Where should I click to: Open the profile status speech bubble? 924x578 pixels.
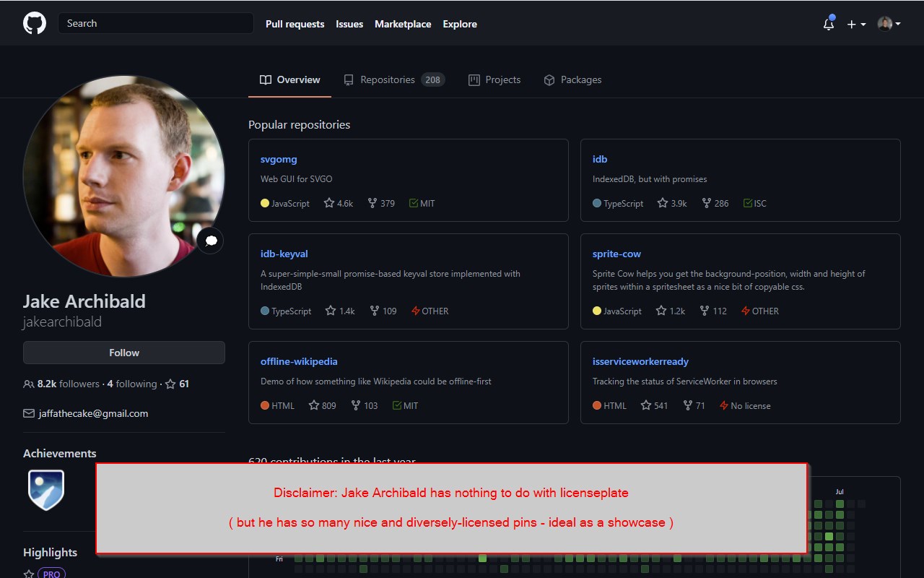click(211, 241)
